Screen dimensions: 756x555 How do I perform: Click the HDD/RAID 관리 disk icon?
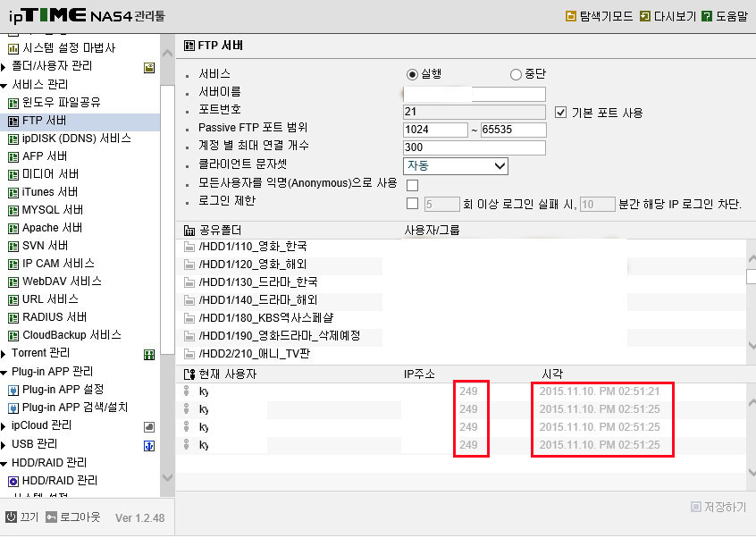[x=13, y=481]
